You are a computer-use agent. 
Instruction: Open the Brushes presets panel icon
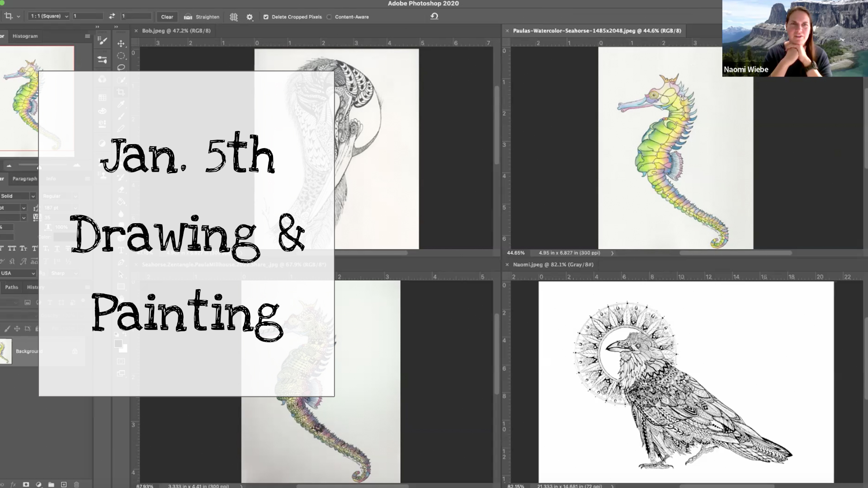[x=103, y=60]
